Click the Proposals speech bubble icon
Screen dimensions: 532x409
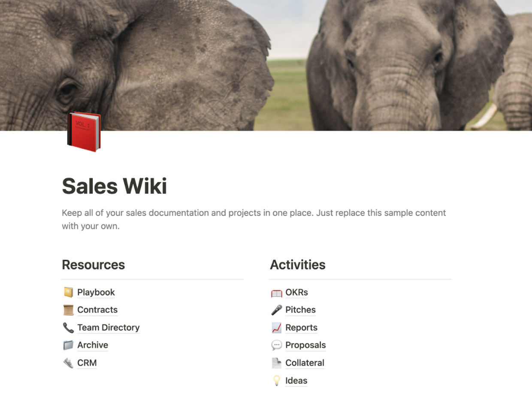[x=277, y=345]
